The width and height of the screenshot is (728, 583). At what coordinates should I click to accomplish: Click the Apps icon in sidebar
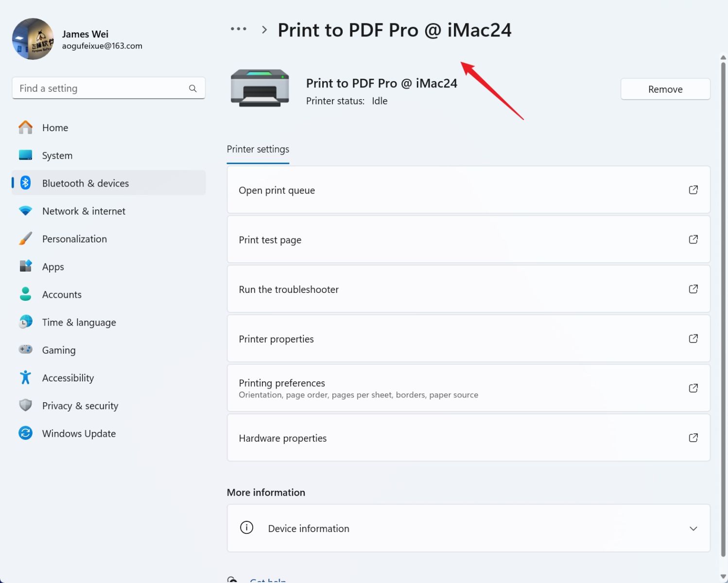pos(25,266)
